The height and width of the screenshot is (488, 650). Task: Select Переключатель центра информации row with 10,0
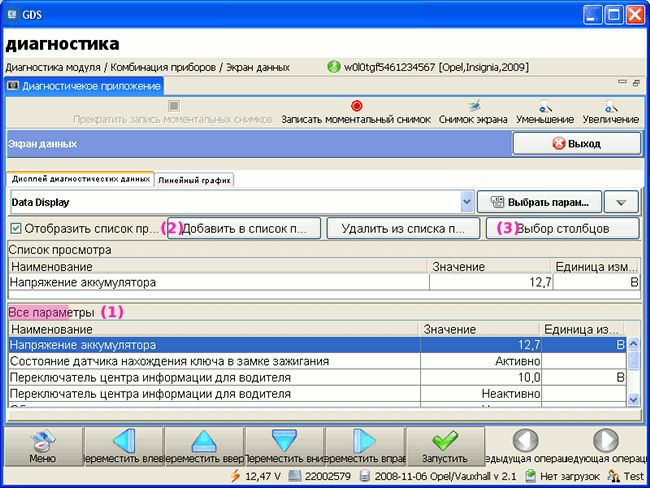point(317,377)
